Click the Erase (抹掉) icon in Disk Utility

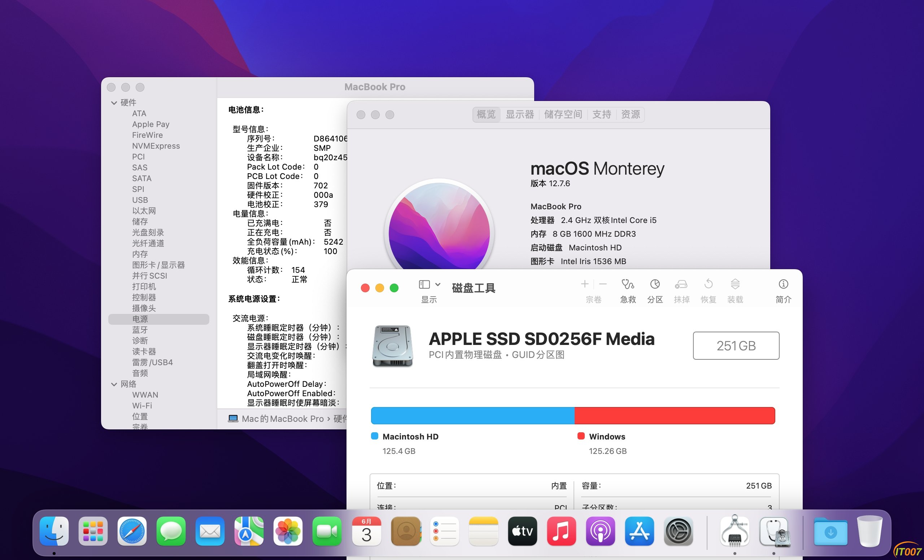click(681, 284)
